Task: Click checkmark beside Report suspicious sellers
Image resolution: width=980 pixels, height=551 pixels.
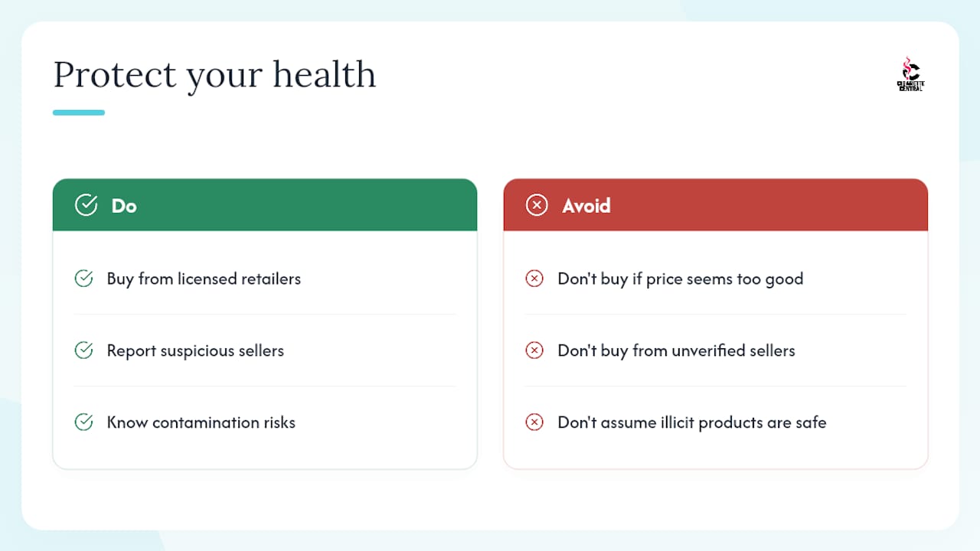Action: [83, 350]
